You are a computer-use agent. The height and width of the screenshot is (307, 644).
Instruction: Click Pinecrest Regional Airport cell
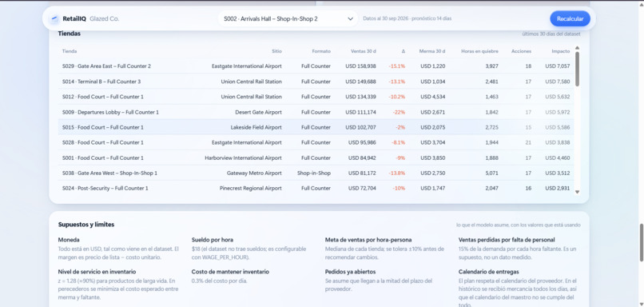tap(251, 188)
